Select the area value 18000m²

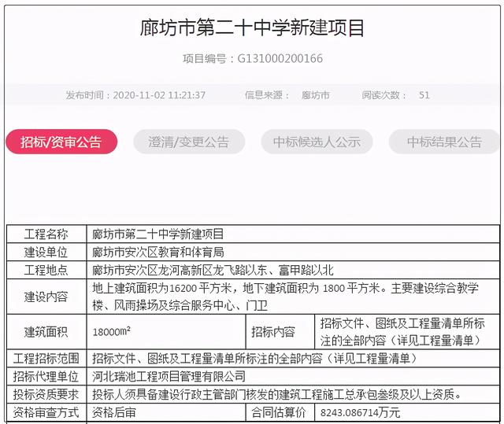coord(111,331)
